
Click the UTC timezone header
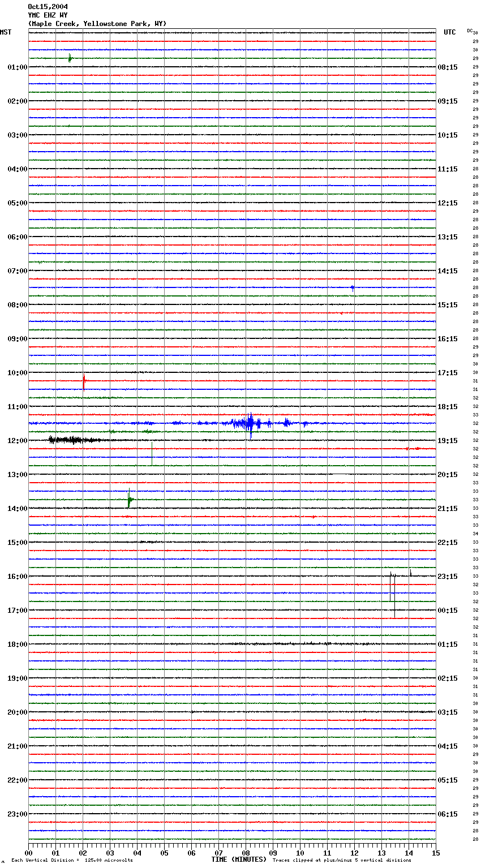pos(450,32)
